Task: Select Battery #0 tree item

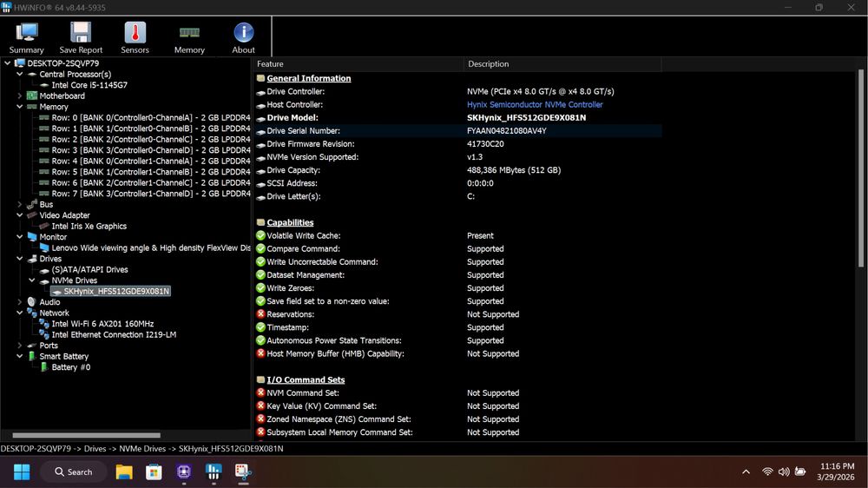Action: pos(71,367)
